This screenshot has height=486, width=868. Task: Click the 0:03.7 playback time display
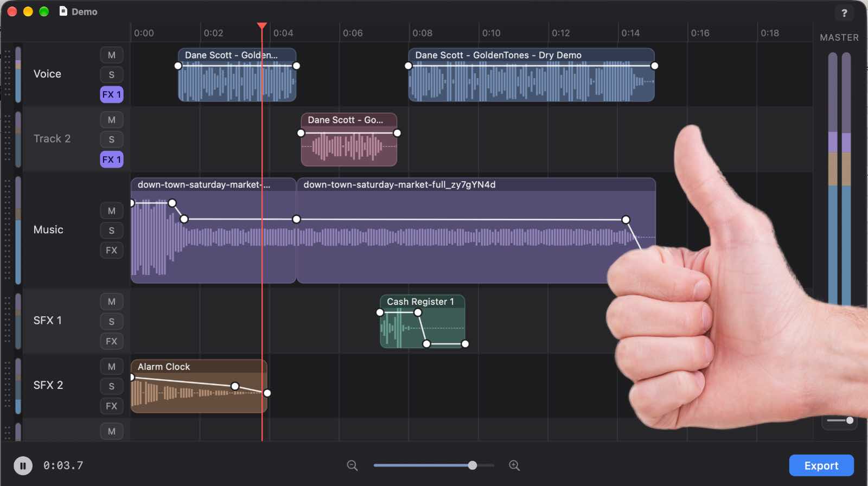pos(63,465)
